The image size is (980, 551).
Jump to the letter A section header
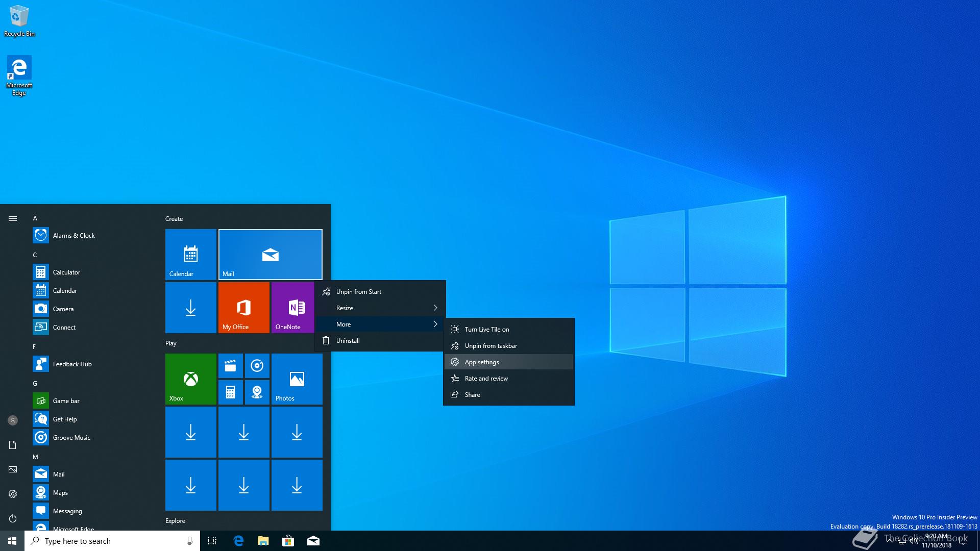[35, 218]
